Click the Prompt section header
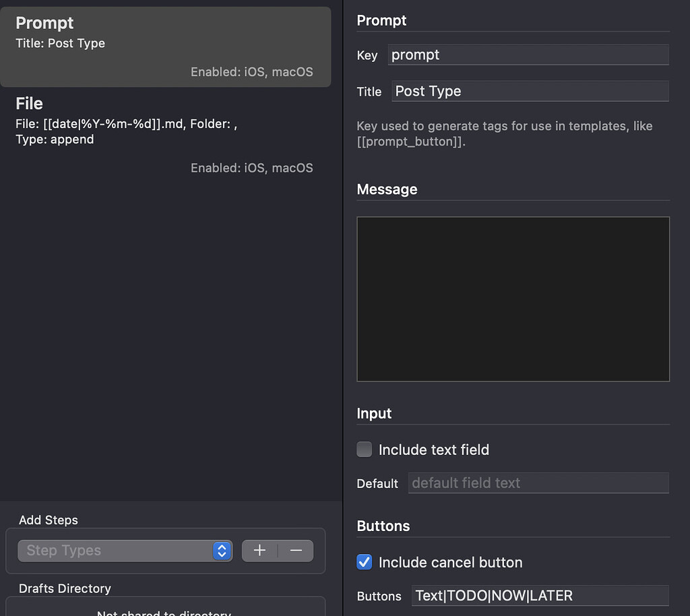690x616 pixels. click(x=381, y=20)
